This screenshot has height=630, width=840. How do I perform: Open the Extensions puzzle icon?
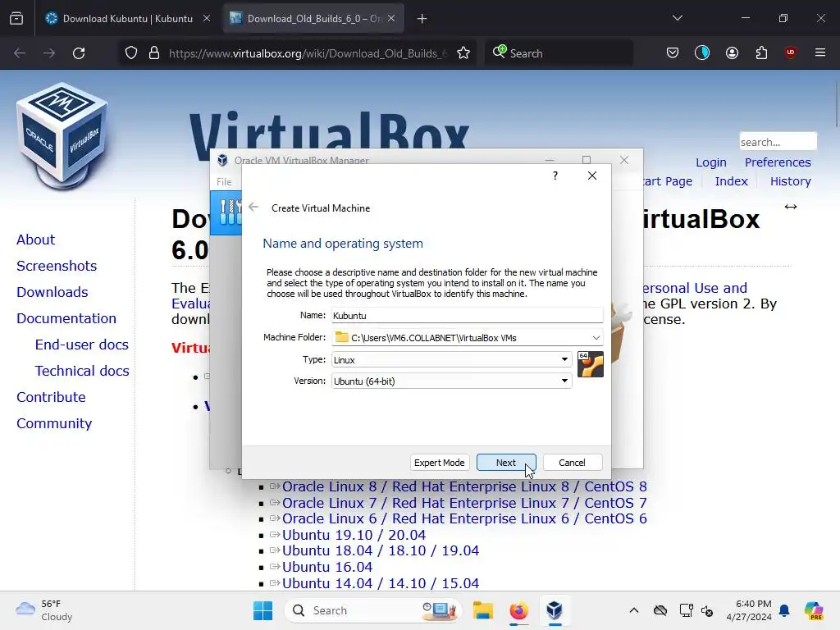(761, 52)
